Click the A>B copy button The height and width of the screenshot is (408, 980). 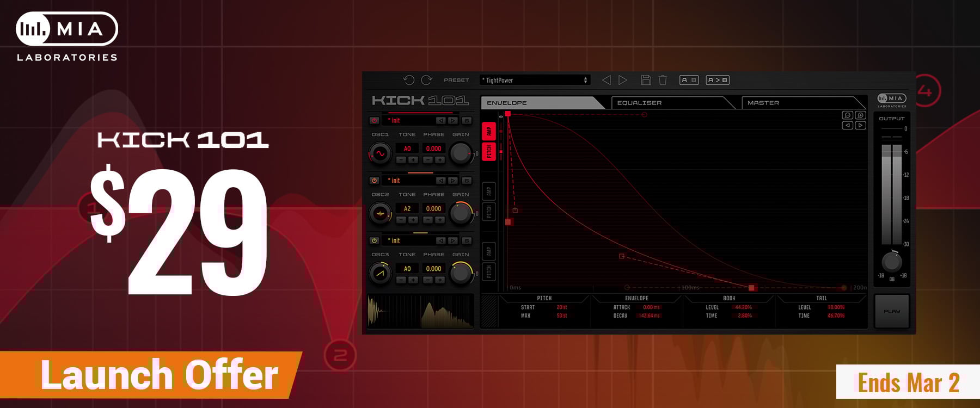coord(717,80)
